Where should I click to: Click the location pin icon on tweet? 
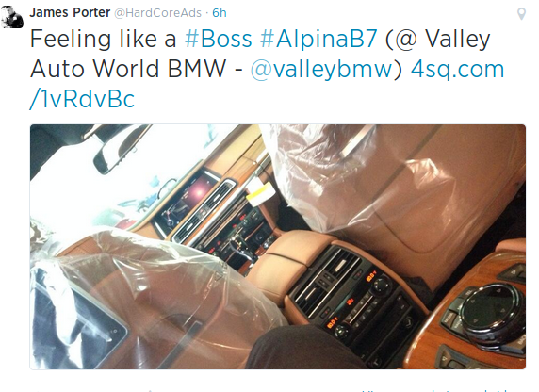[521, 14]
